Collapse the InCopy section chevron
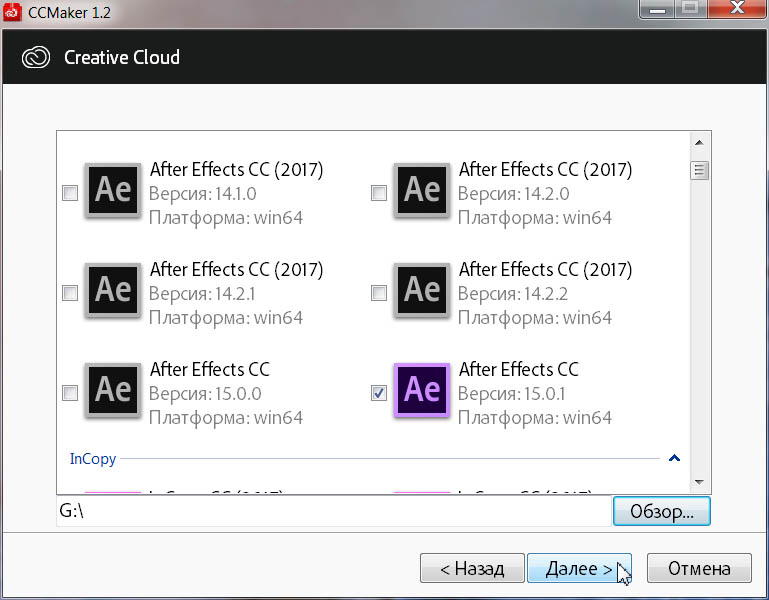 [x=674, y=458]
